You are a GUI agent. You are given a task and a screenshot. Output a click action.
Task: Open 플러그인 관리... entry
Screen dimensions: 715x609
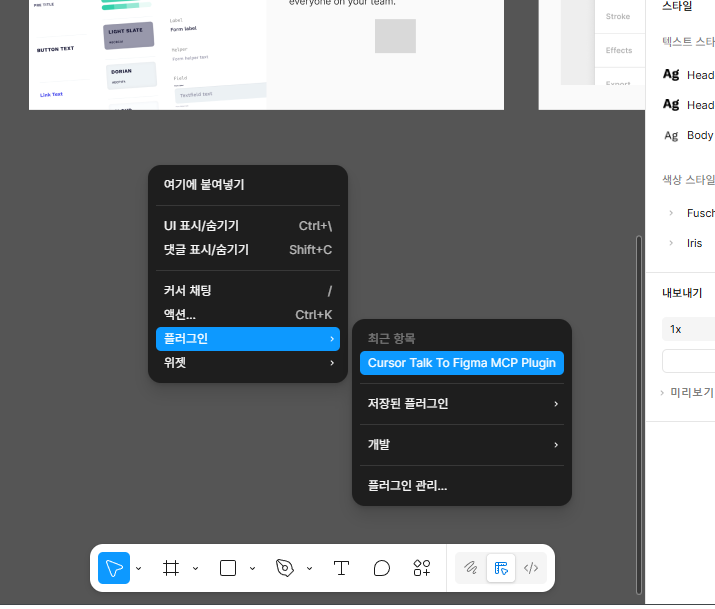pyautogui.click(x=461, y=486)
